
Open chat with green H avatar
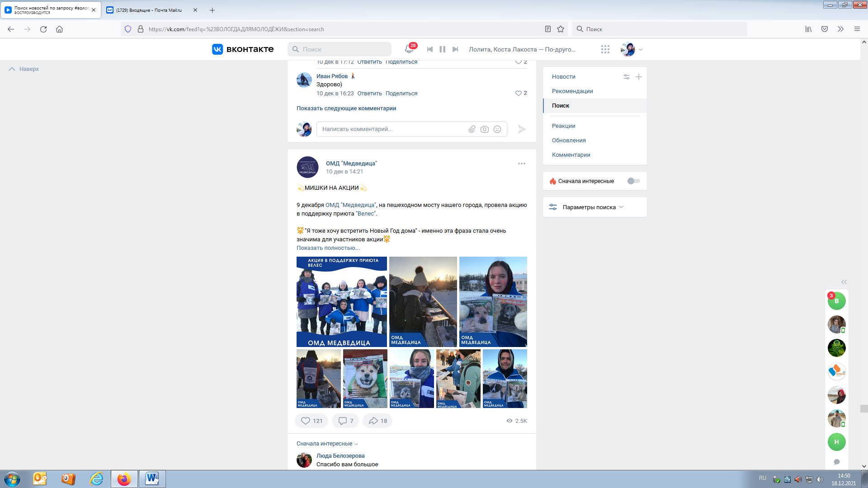837,442
